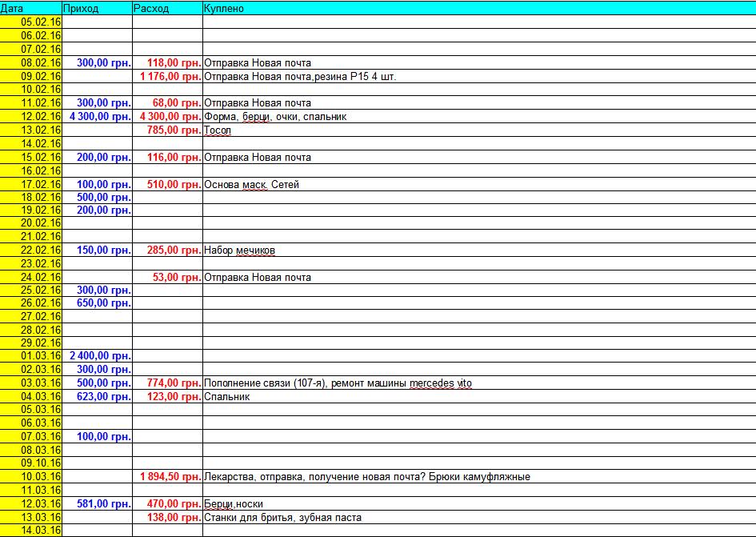
Task: Click the "Дата" column header cell
Action: [30, 8]
